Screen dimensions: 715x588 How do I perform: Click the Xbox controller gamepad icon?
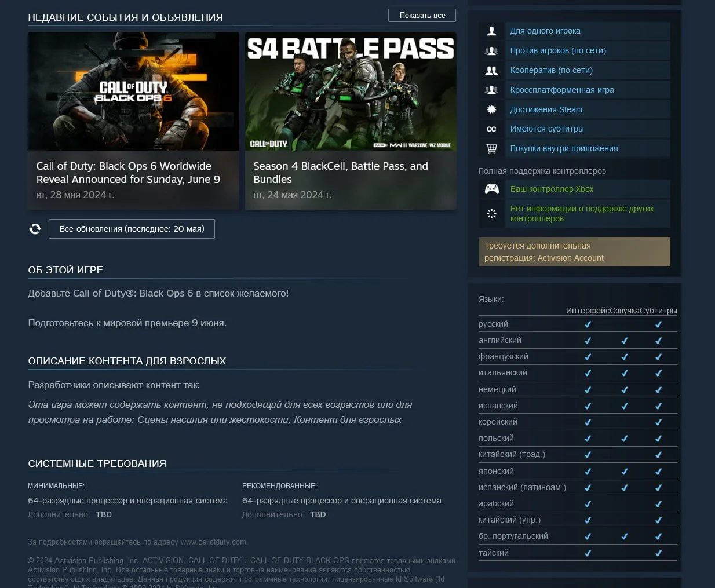pos(491,189)
